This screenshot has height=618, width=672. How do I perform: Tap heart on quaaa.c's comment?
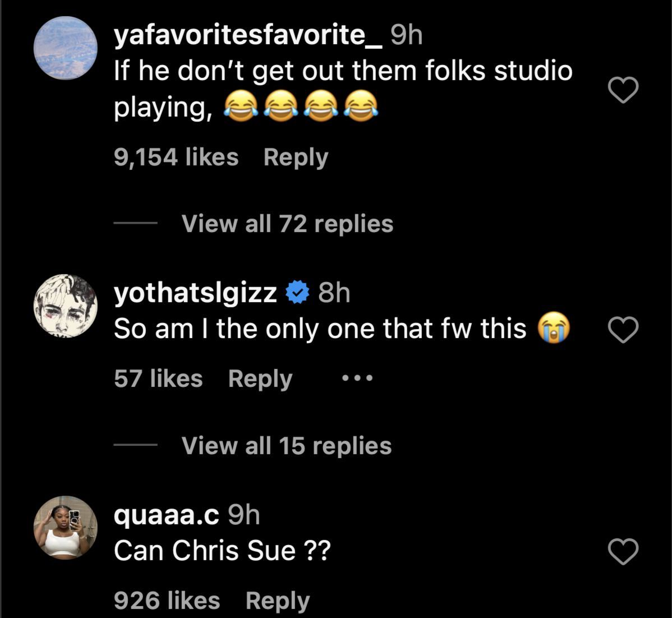coord(623,551)
